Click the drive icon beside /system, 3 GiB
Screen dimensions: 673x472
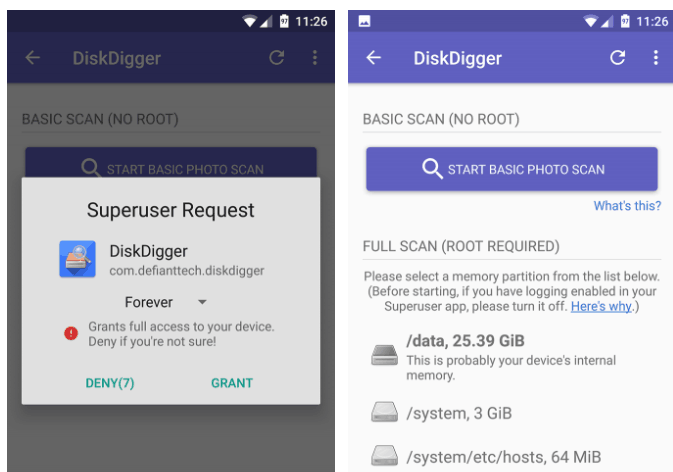[385, 412]
